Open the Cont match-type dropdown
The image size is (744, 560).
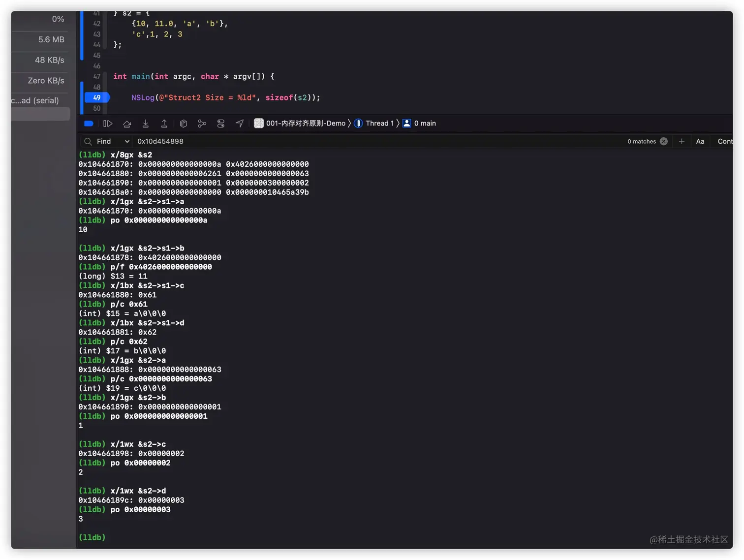pos(725,141)
